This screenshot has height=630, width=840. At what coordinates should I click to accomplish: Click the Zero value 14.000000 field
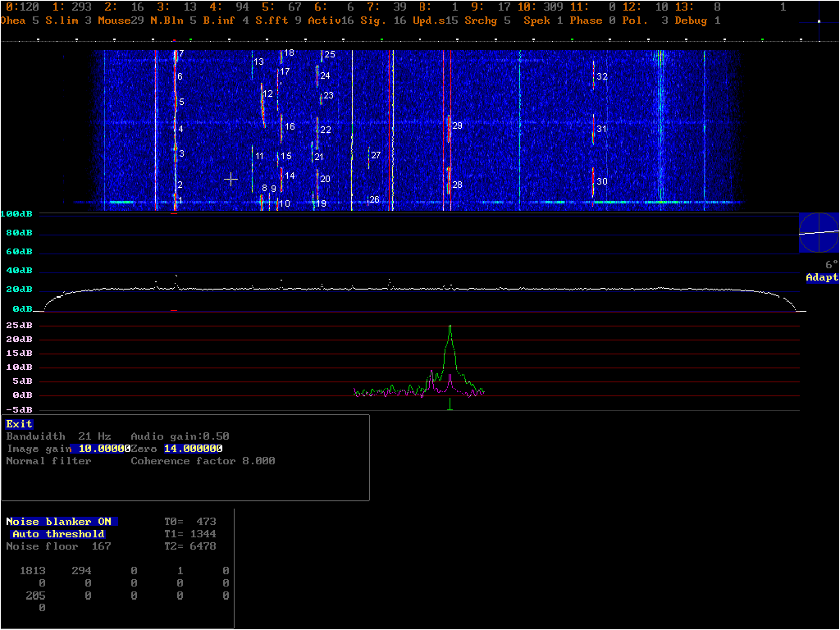click(193, 449)
